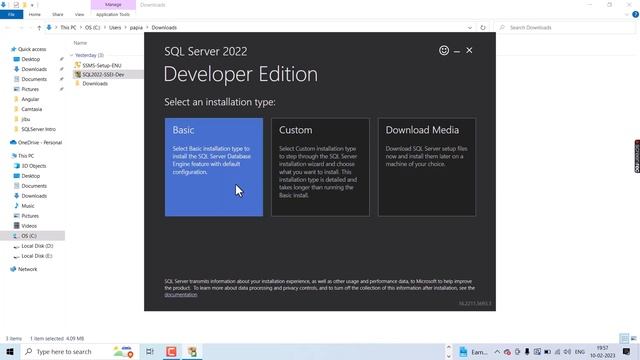Select This PC in navigation pane
The image size is (640, 360).
[26, 156]
